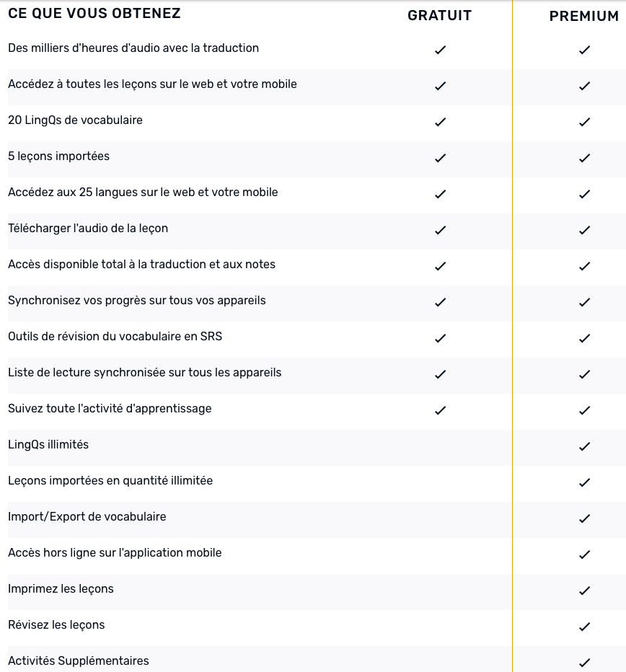The width and height of the screenshot is (626, 672).
Task: Click 'Liste de lecture synchronisée' feature label
Action: pos(144,372)
